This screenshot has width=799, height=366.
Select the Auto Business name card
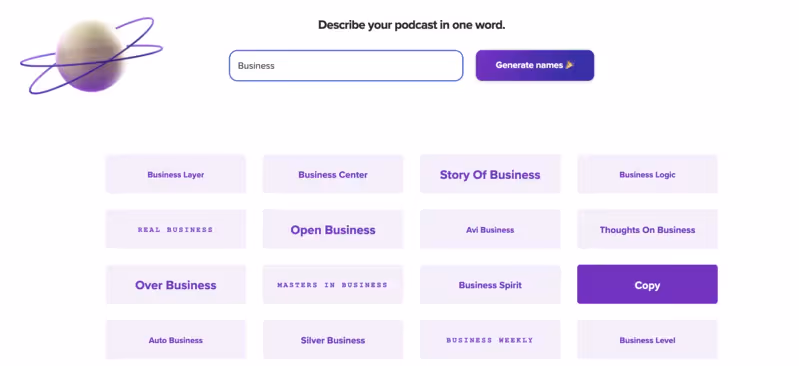[176, 339]
